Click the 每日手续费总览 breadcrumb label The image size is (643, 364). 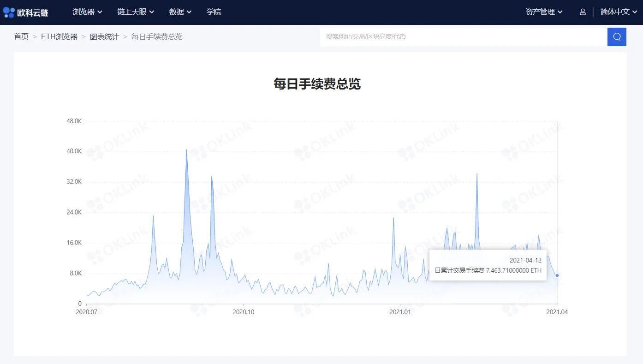[x=156, y=36]
